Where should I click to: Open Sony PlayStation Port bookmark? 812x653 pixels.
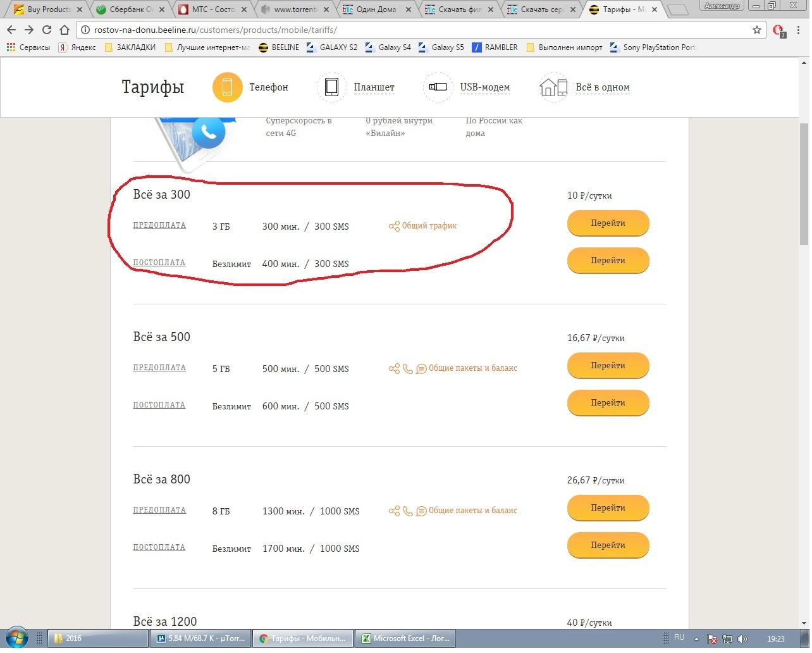(653, 47)
